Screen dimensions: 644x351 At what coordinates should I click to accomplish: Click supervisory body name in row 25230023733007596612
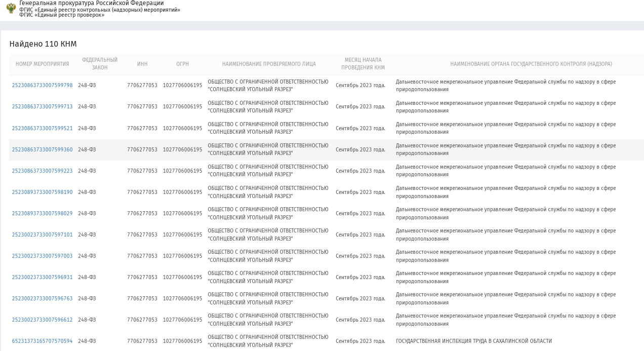[x=506, y=320]
